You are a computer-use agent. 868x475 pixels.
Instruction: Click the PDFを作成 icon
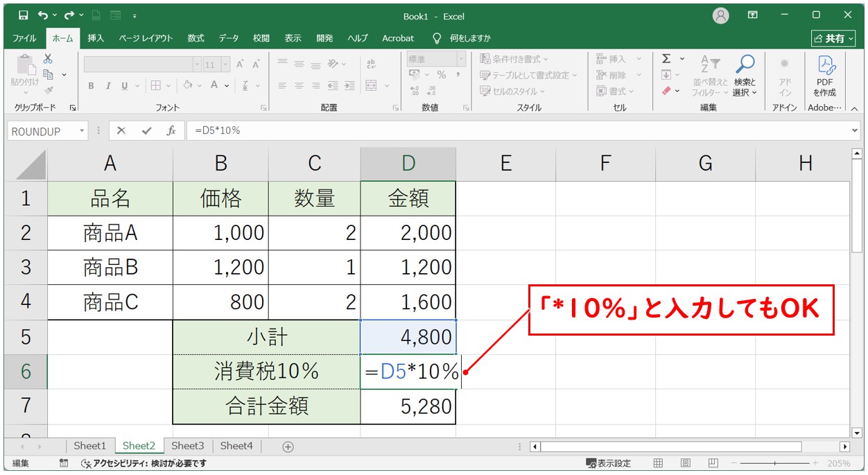pyautogui.click(x=826, y=75)
